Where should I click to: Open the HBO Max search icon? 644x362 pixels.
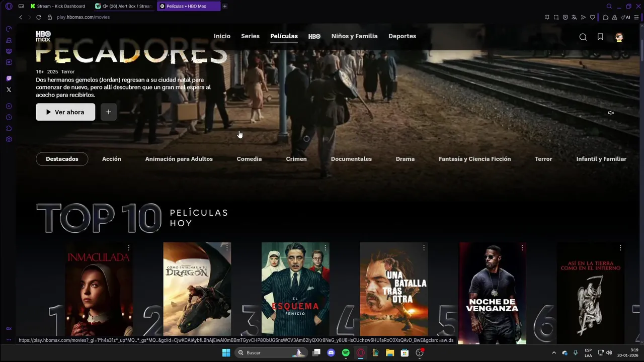pos(583,37)
